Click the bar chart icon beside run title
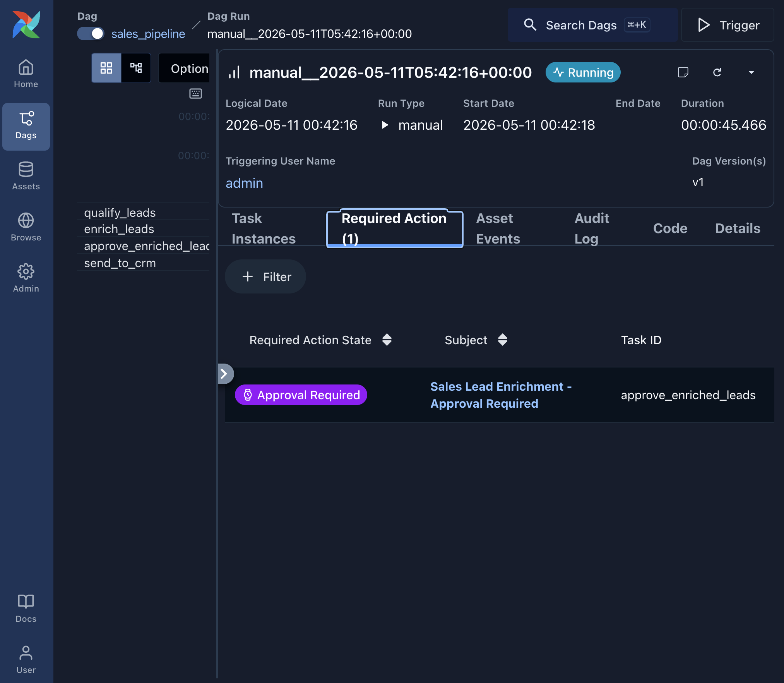The width and height of the screenshot is (784, 683). 234,72
